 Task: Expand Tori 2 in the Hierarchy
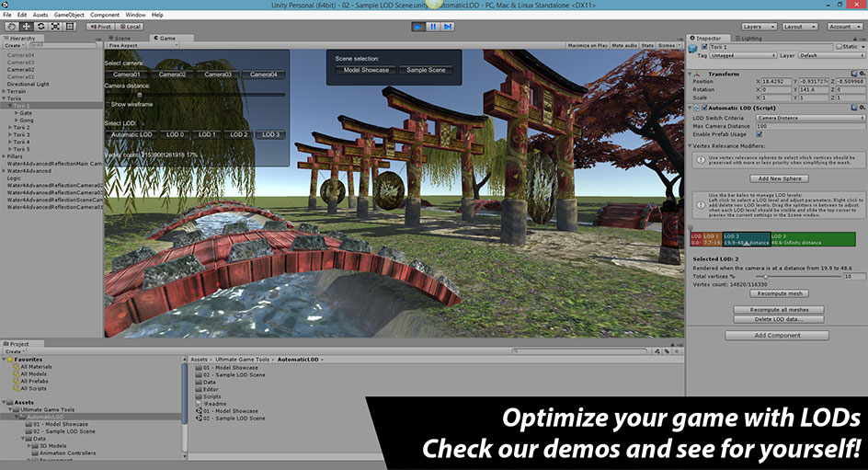[x=10, y=127]
